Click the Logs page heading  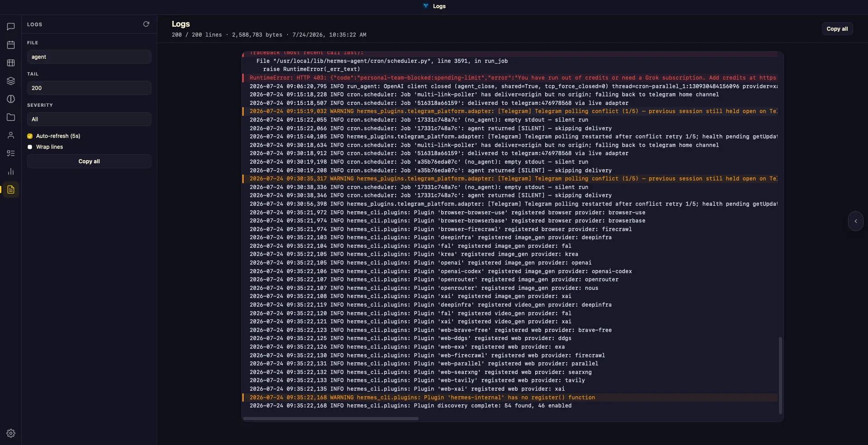point(181,24)
